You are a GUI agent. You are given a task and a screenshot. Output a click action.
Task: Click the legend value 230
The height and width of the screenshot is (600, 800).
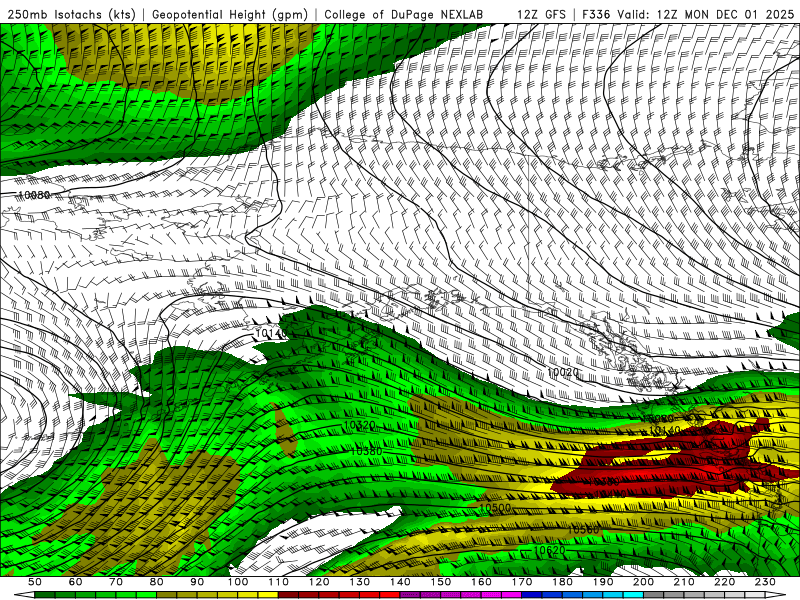[x=765, y=582]
